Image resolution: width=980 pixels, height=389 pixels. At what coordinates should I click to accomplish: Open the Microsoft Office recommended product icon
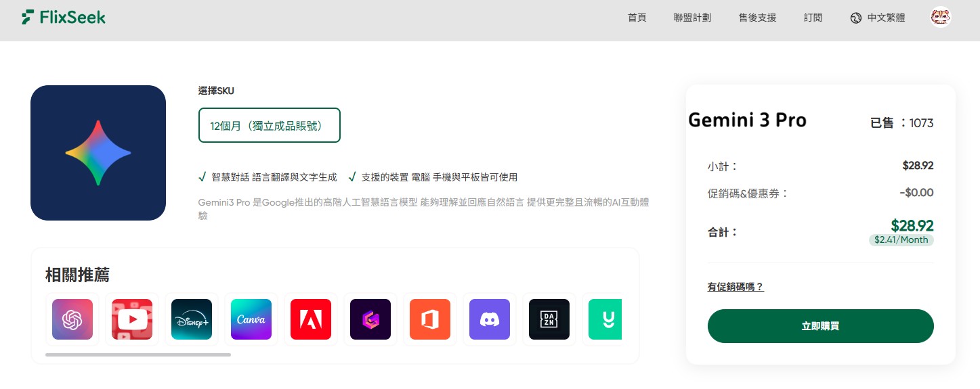pyautogui.click(x=430, y=319)
